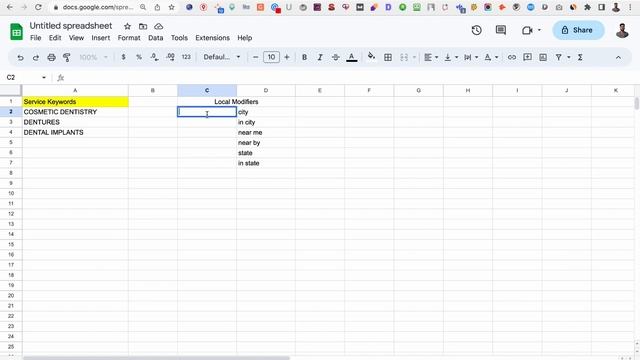Click the Insert link icon
Image resolution: width=640 pixels, height=360 pixels.
[x=511, y=58]
